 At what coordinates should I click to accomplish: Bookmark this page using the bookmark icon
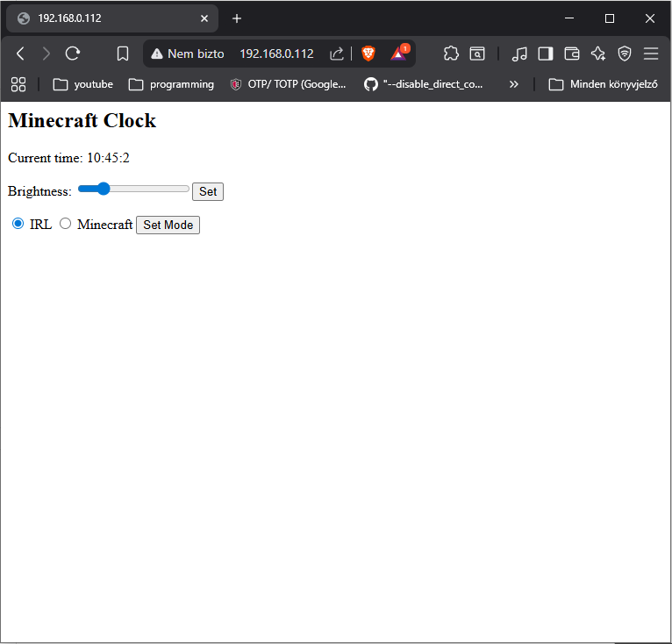point(123,54)
